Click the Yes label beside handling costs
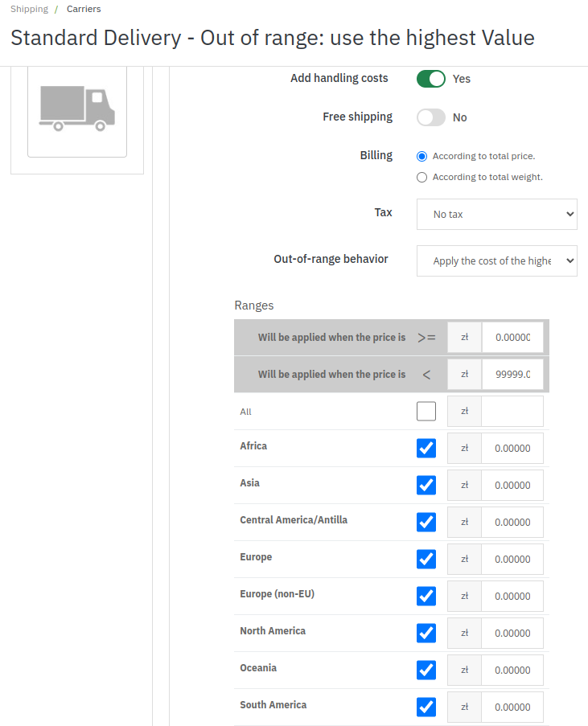Screen dimensions: 588x726 [462, 79]
